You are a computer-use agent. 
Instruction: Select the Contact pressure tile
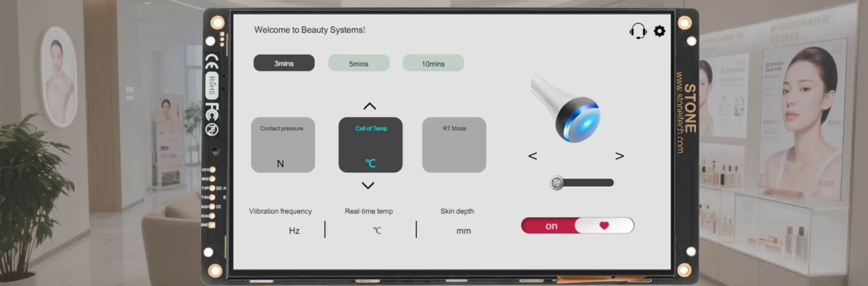click(283, 145)
